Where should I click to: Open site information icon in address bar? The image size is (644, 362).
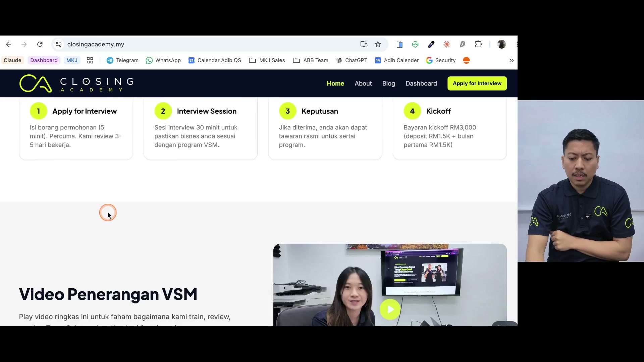(x=59, y=44)
